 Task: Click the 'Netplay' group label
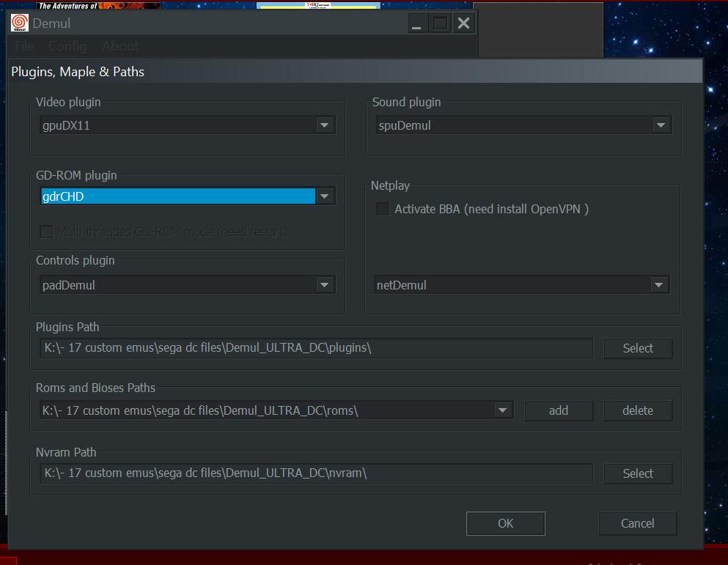click(x=390, y=185)
